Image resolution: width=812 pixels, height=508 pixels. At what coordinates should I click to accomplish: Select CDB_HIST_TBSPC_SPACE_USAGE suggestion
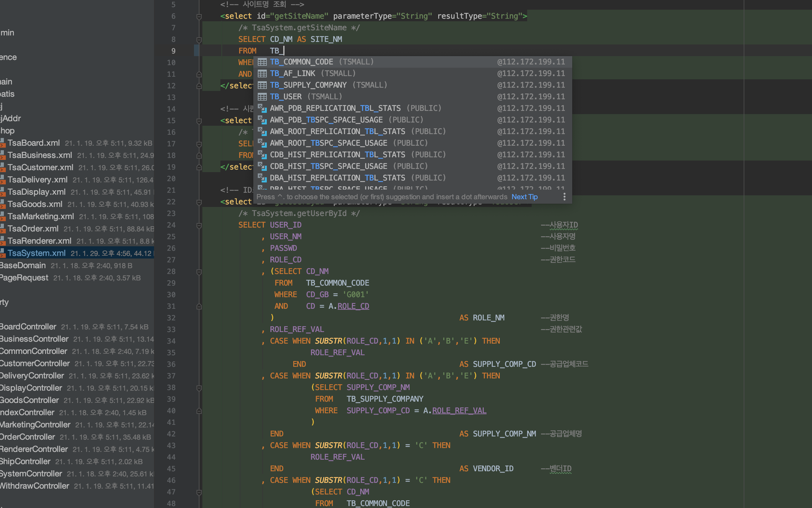coord(412,166)
